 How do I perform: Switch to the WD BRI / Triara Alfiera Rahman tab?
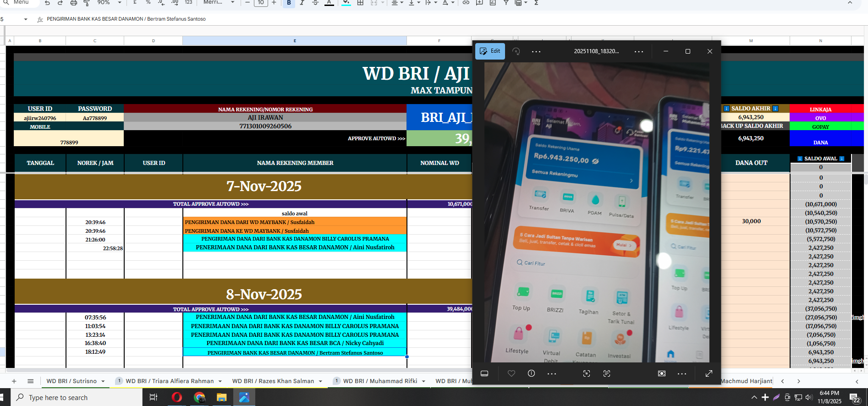coord(170,381)
